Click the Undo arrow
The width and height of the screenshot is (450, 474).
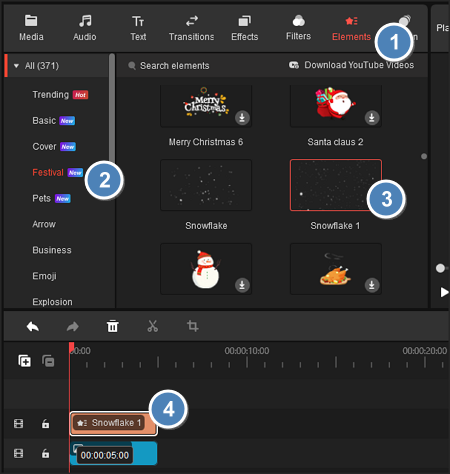tap(33, 326)
